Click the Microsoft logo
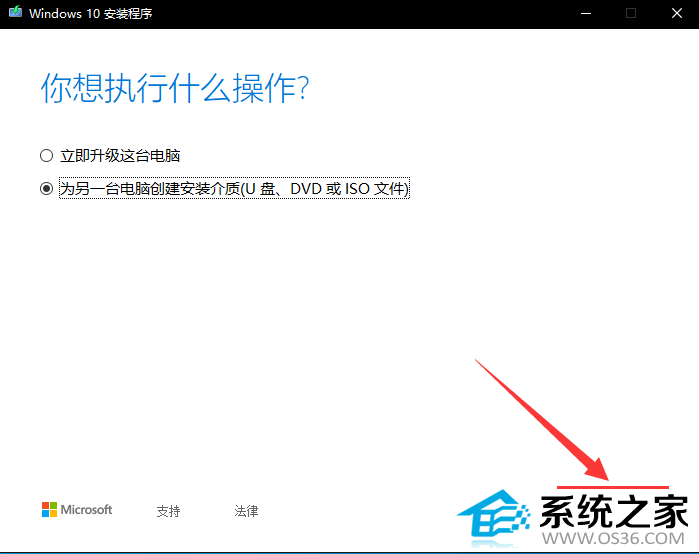 pos(77,509)
